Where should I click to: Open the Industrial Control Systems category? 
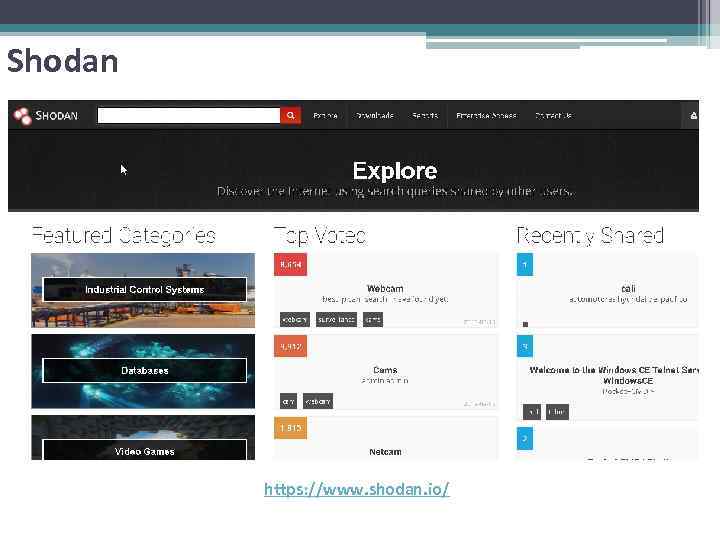143,290
